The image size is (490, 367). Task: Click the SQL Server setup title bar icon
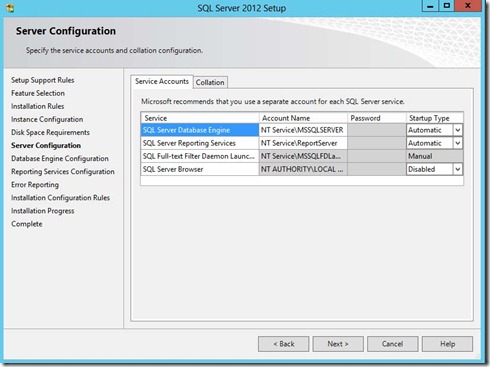pyautogui.click(x=10, y=7)
